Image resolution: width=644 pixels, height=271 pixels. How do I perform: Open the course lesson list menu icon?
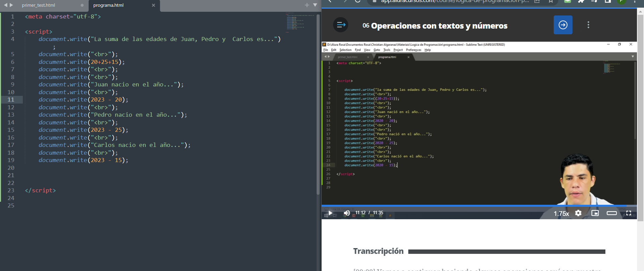pos(341,25)
